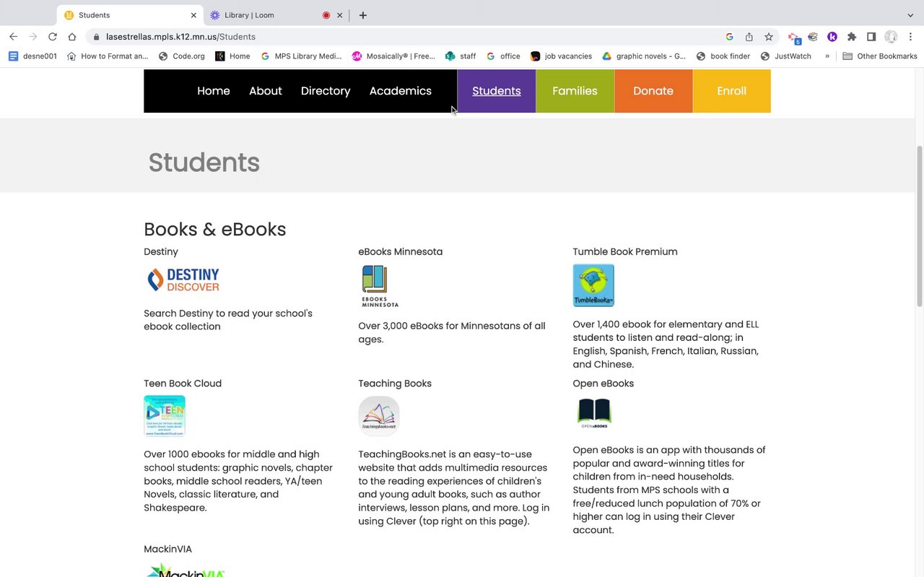Open the Directory menu item
Viewport: 924px width, 577px height.
coord(326,91)
